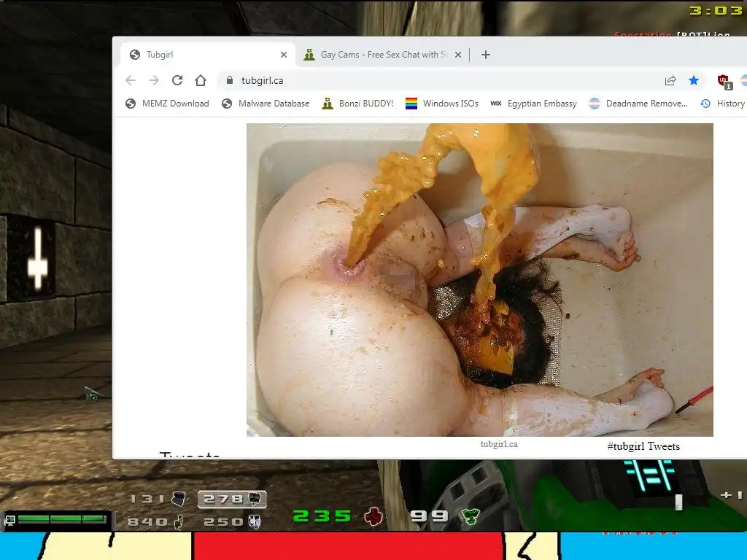Open the History bookmark
This screenshot has width=747, height=560.
click(x=723, y=104)
